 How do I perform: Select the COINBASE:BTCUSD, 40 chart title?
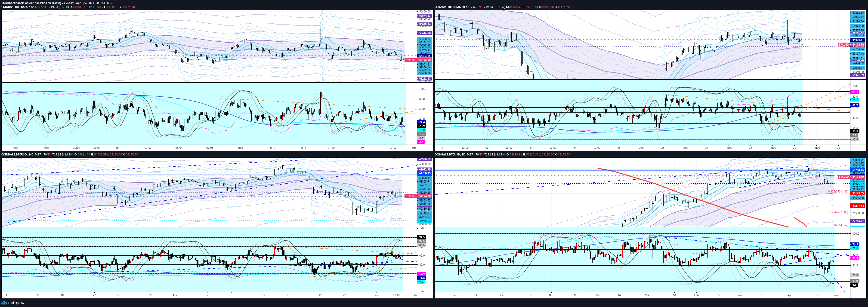[450, 7]
